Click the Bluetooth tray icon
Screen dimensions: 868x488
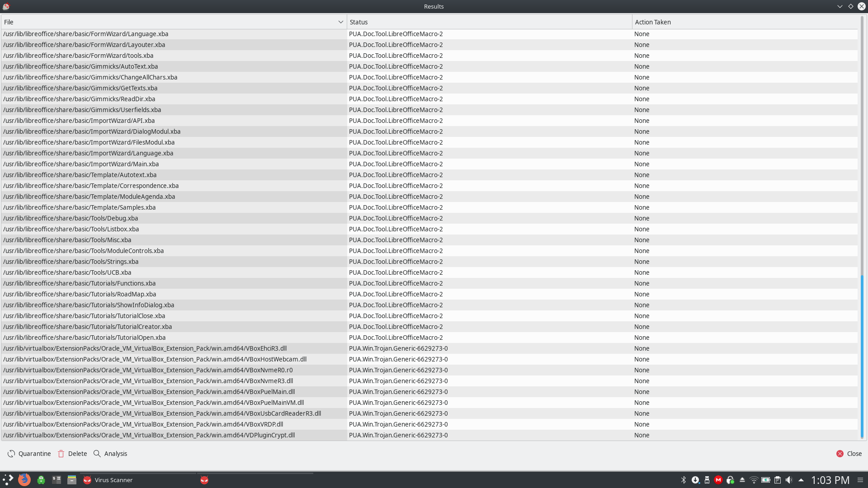[684, 480]
